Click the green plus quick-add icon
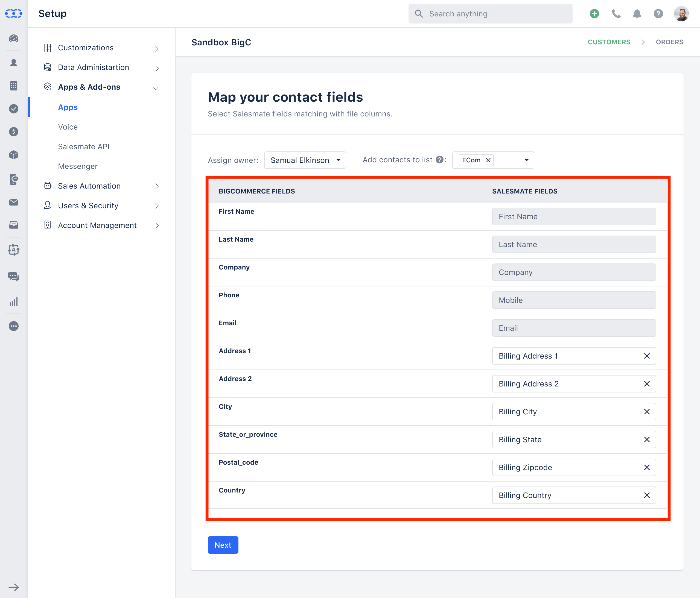This screenshot has height=598, width=700. (x=594, y=13)
